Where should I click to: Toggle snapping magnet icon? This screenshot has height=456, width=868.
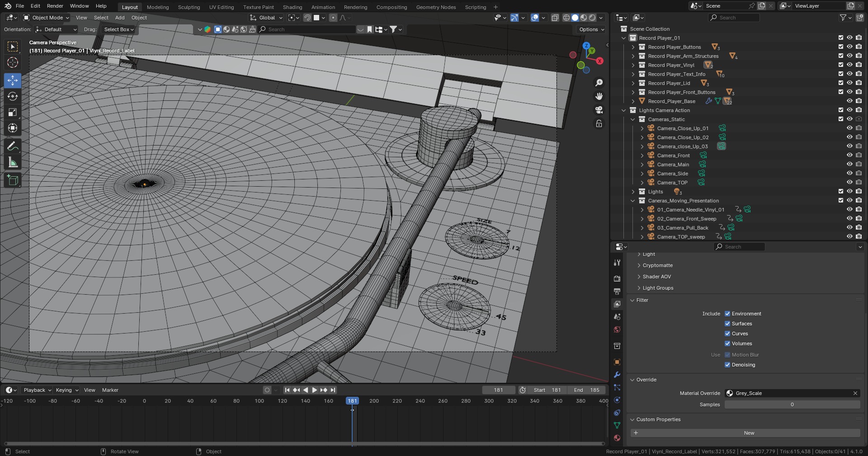tap(307, 18)
